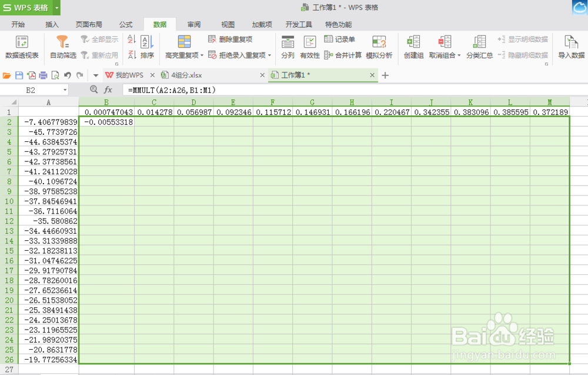Click the open folder icon in quick toolbar
Screen dimensions: 588x375
click(x=6, y=75)
